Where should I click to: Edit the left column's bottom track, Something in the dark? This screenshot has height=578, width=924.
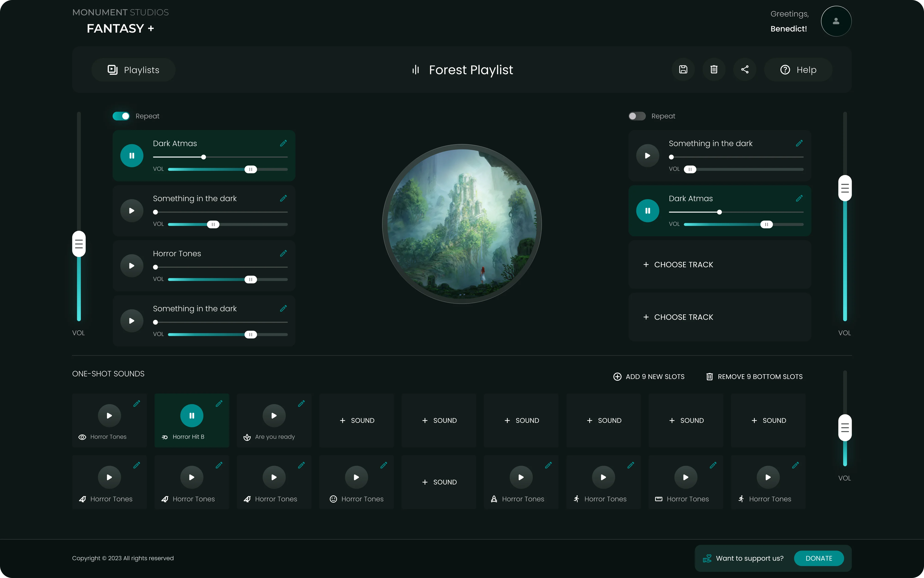[283, 308]
